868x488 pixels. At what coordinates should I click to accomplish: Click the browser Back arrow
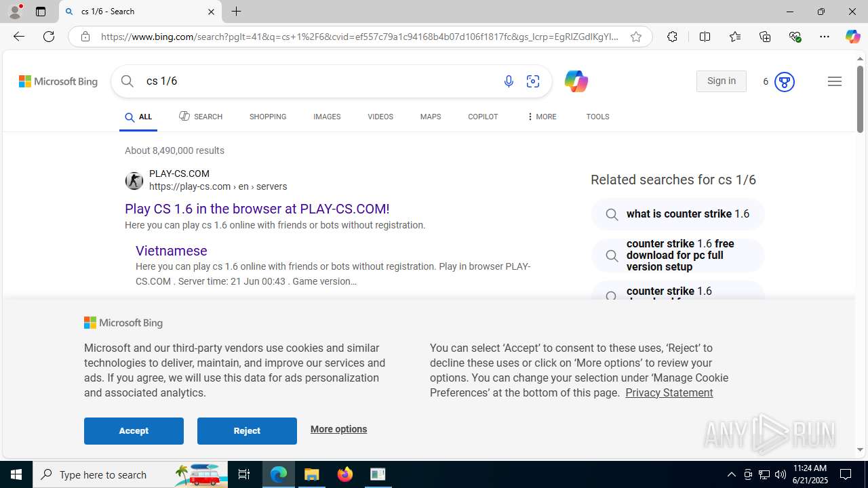(x=18, y=37)
